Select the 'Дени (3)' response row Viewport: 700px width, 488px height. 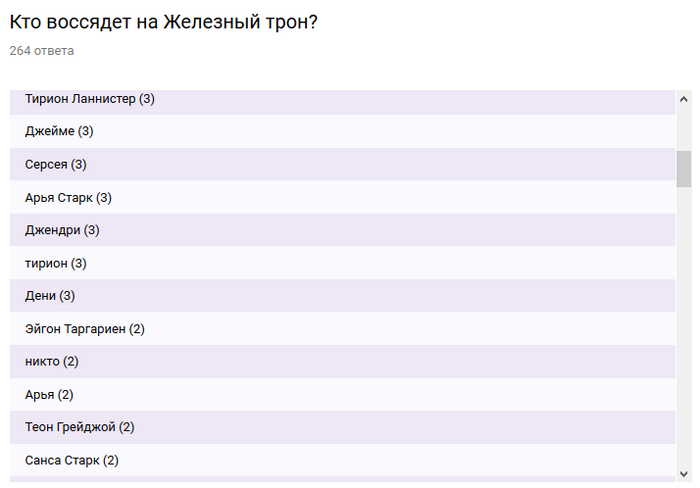[x=50, y=296]
